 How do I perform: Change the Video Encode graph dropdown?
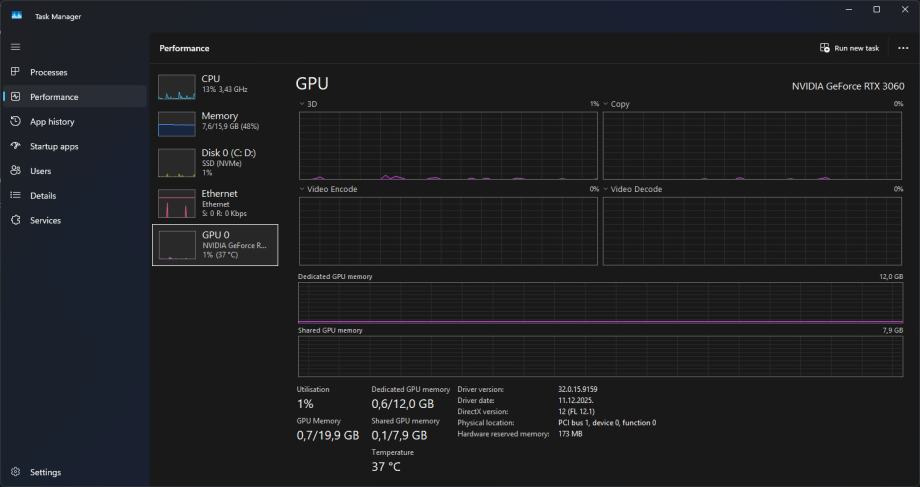tap(303, 189)
